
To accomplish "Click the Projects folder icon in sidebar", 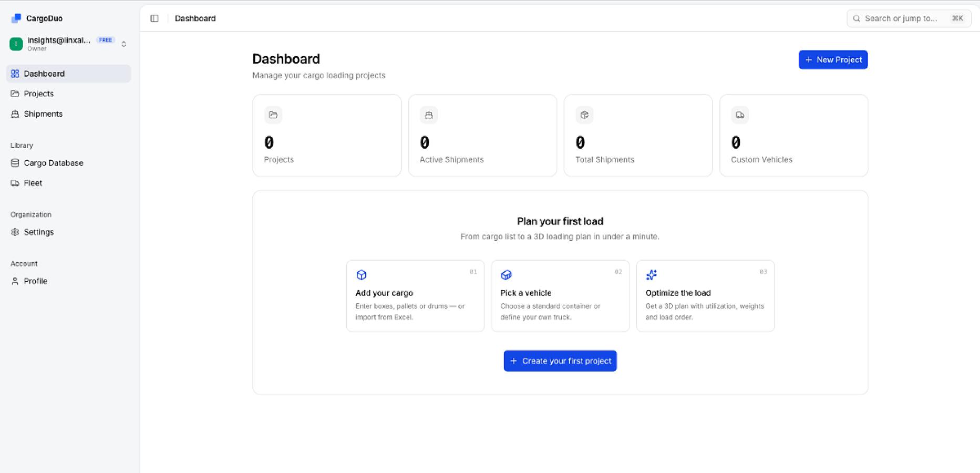I will pyautogui.click(x=15, y=94).
